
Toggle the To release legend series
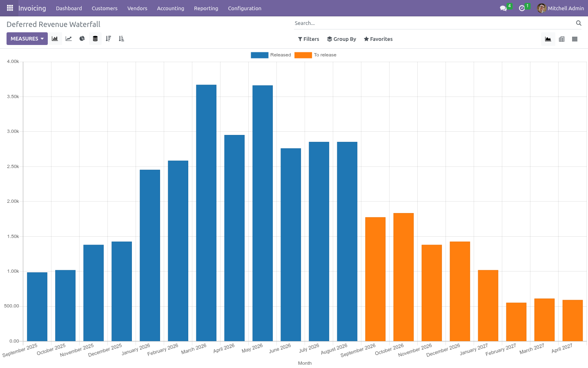pyautogui.click(x=316, y=55)
